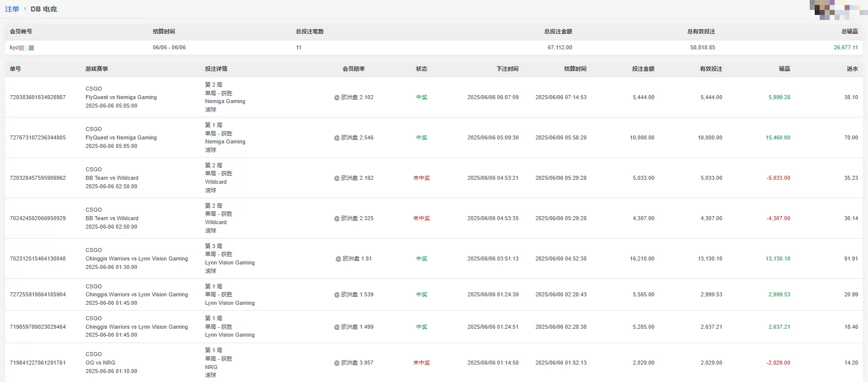Viewport: 868px width, 382px height.
Task: Click the 总投注笔数 summary header
Action: [310, 31]
